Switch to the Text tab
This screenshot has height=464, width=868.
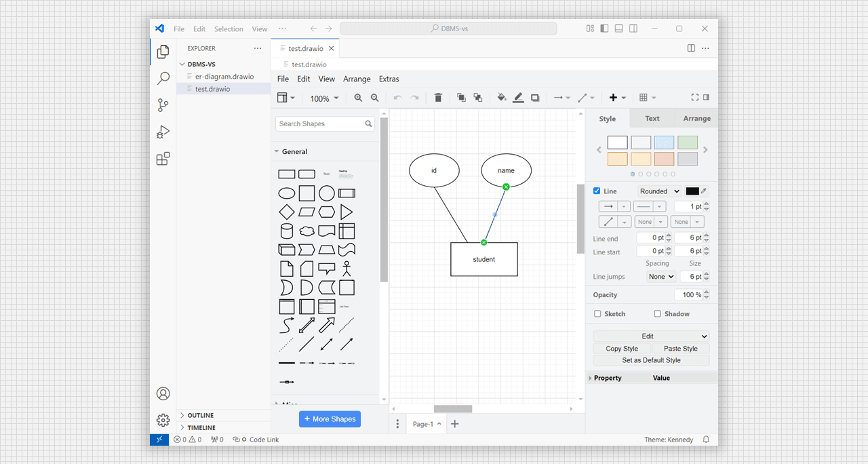652,119
